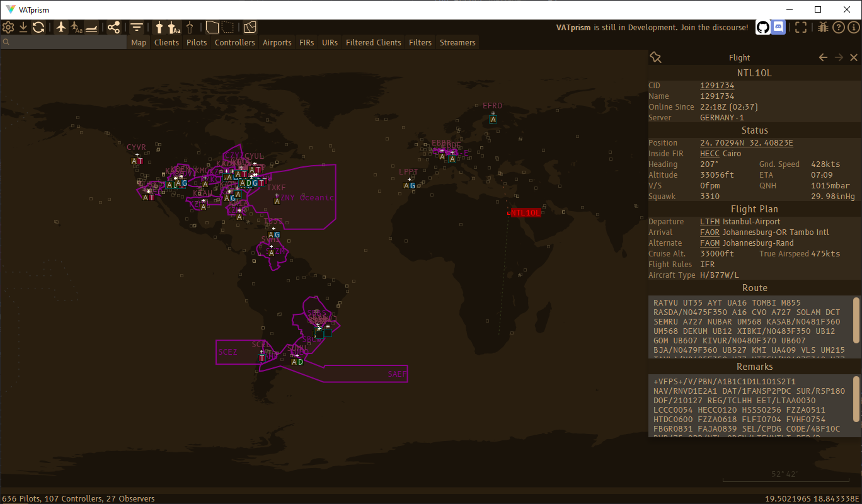Toggle pilot callsign labels icon
Screen dimensions: 862x504
[76, 27]
